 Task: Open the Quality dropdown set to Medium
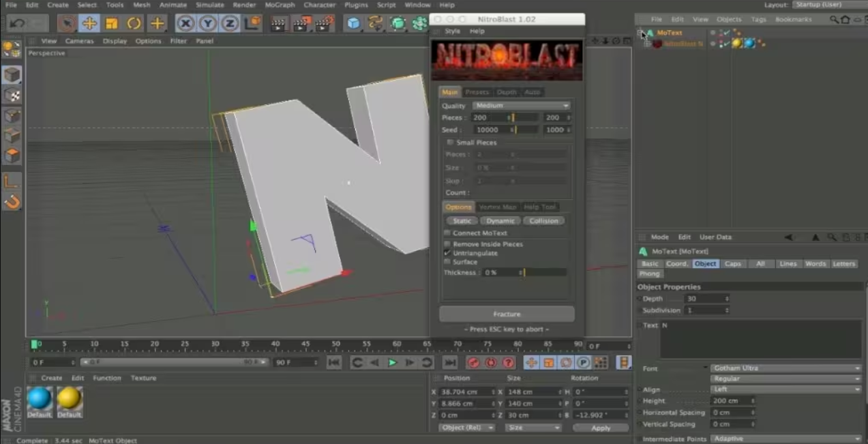pyautogui.click(x=522, y=106)
